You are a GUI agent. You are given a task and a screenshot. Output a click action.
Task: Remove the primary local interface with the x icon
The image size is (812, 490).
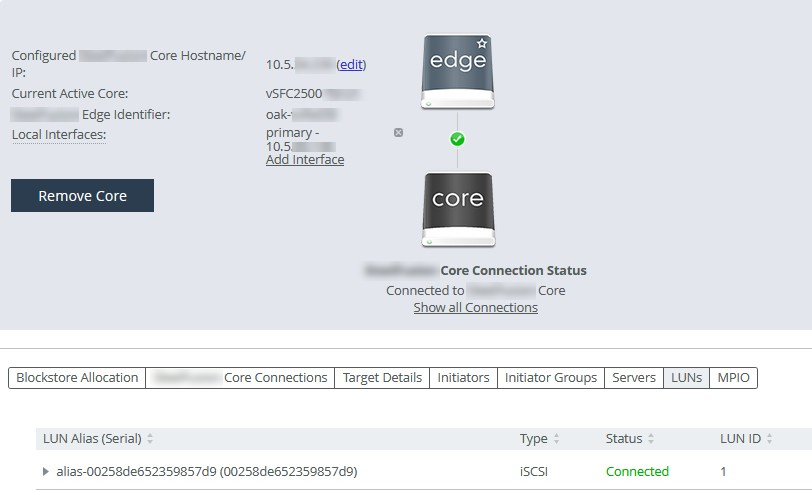tap(398, 132)
